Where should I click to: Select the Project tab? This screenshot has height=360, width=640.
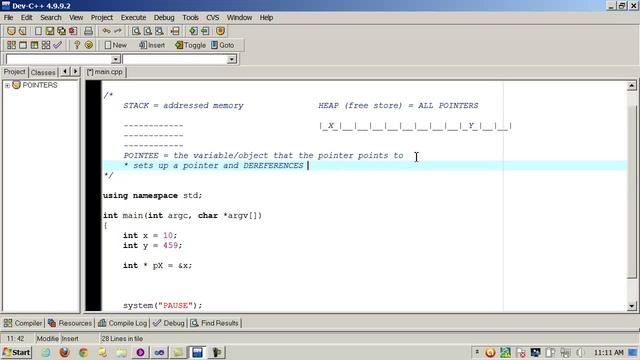(x=15, y=72)
